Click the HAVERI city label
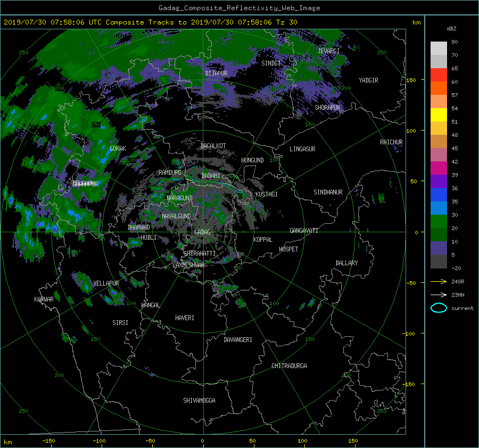Viewport: 479px width, 448px height. 185,318
